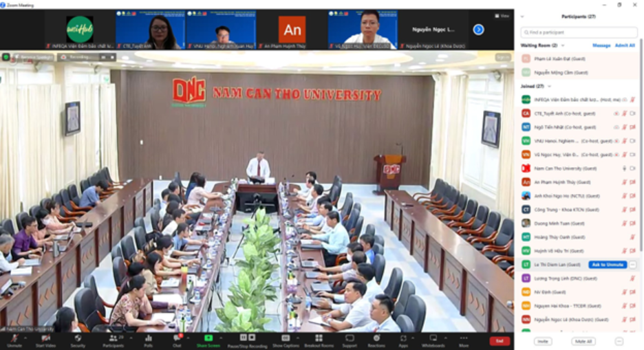Image resolution: width=644 pixels, height=350 pixels.
Task: Select the An Pham Huỳnh Thùy thumbnail
Action: [292, 30]
